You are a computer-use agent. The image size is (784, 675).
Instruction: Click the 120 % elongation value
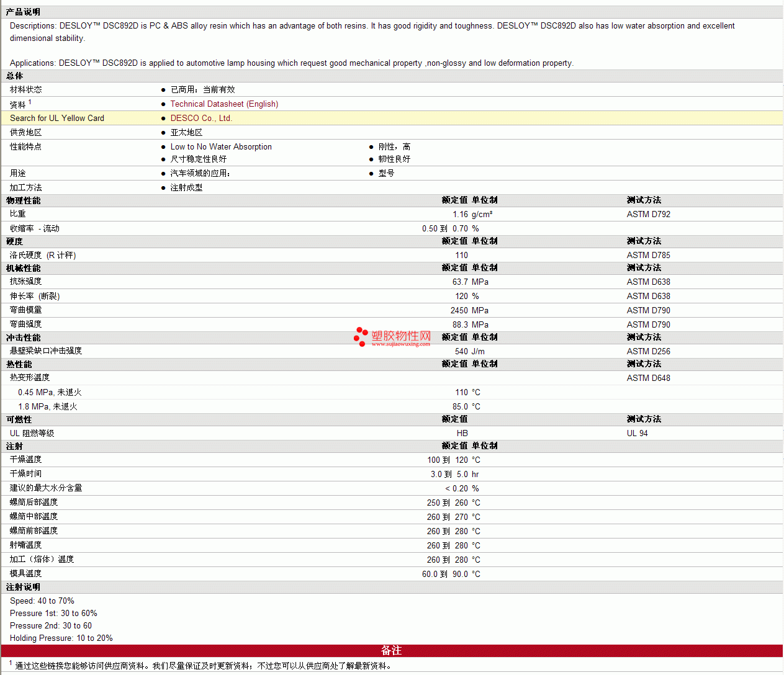coord(467,297)
